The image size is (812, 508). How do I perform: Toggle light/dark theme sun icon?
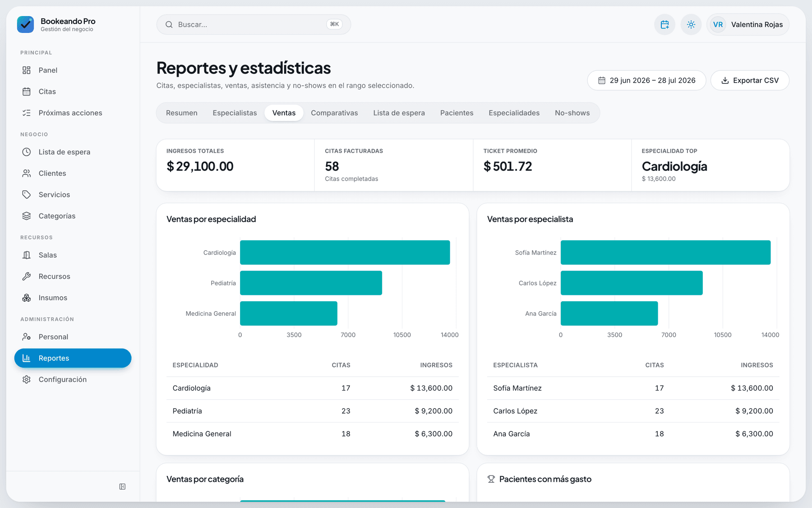point(691,24)
